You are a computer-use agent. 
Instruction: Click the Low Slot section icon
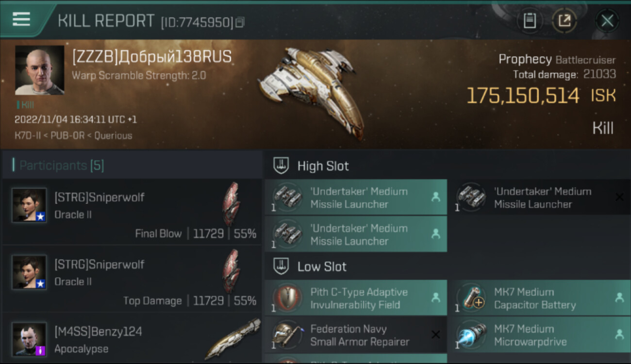point(281,266)
